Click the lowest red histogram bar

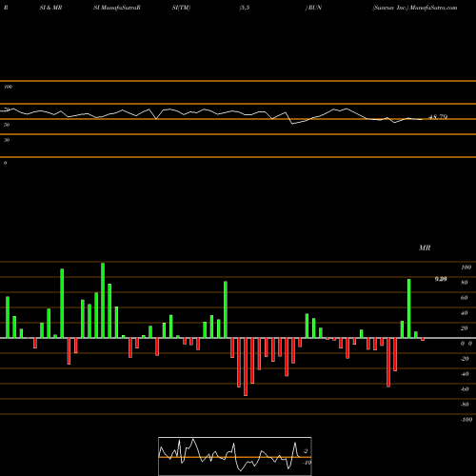246,367
